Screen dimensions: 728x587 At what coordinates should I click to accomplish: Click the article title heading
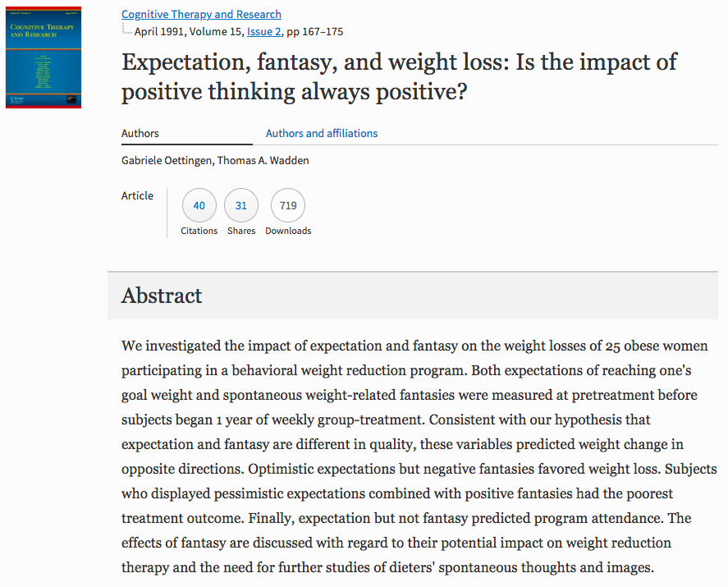(399, 76)
